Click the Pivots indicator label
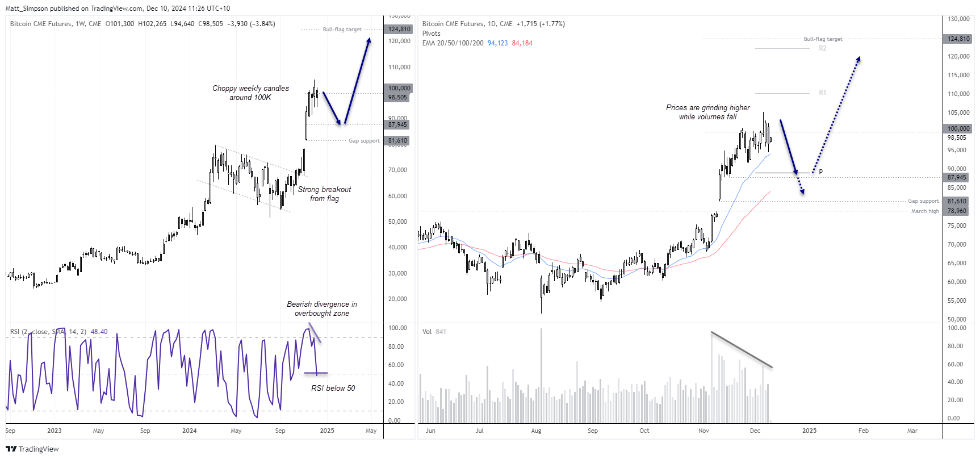The width and height of the screenshot is (980, 459). coord(431,34)
